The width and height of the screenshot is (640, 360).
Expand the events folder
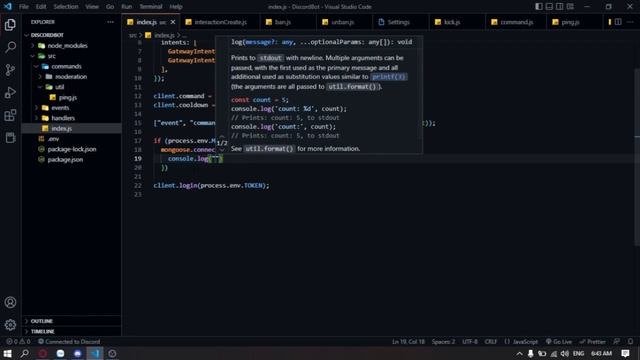point(71,108)
